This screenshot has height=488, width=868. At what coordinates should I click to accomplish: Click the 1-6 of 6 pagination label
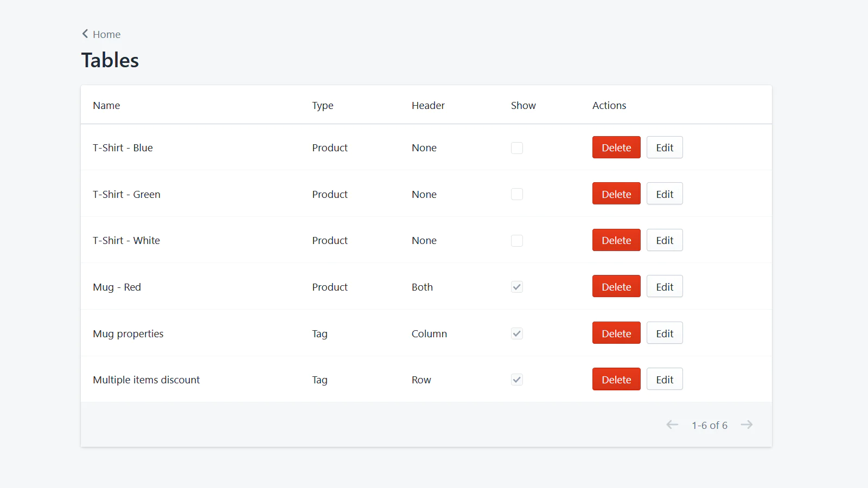(709, 425)
